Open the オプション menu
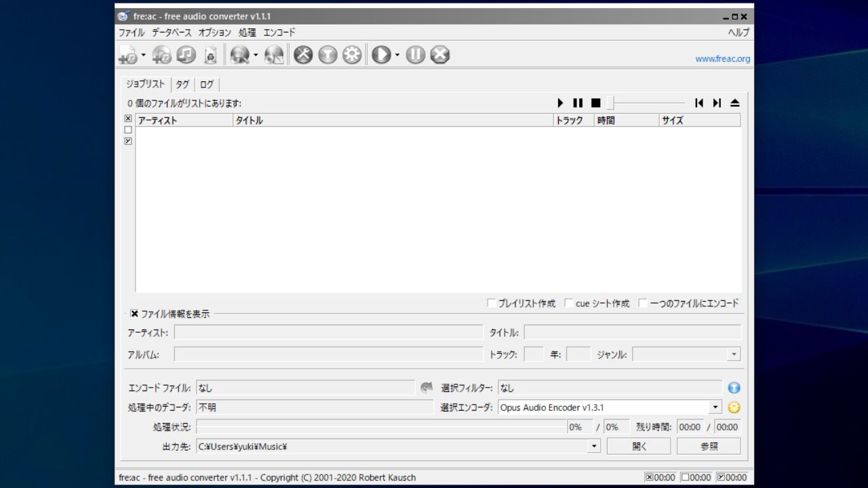868x488 pixels. (214, 33)
